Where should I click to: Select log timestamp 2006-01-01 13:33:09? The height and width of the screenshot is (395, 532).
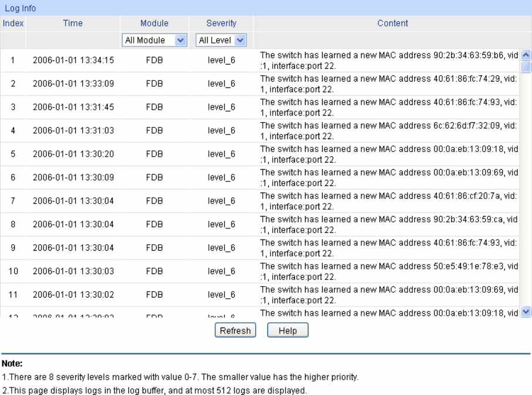click(73, 83)
